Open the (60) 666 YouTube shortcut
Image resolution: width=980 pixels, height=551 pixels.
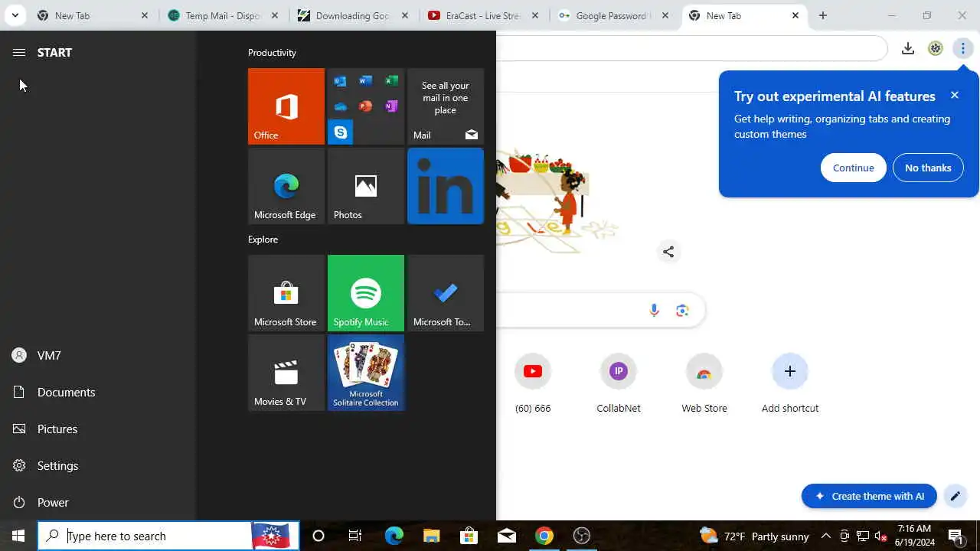point(533,384)
